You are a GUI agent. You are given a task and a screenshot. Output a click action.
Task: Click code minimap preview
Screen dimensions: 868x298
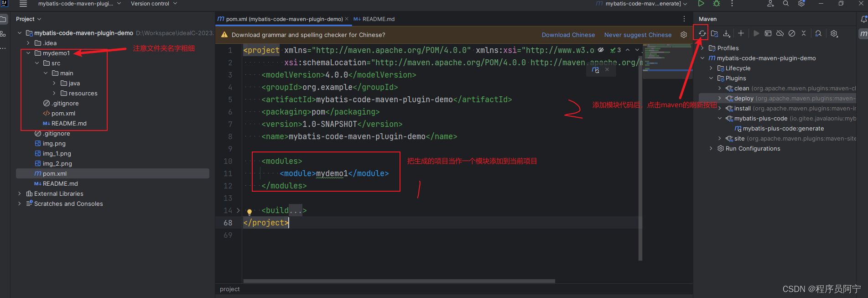click(x=668, y=62)
